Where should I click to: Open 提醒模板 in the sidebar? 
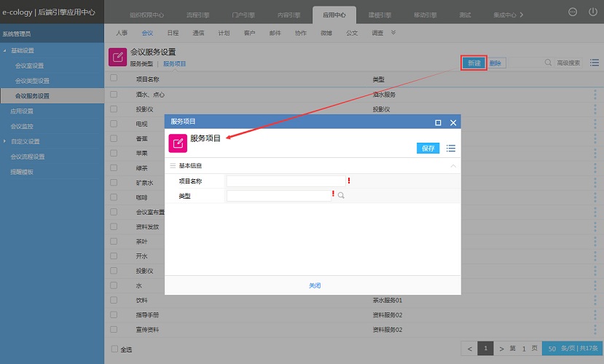[x=22, y=172]
